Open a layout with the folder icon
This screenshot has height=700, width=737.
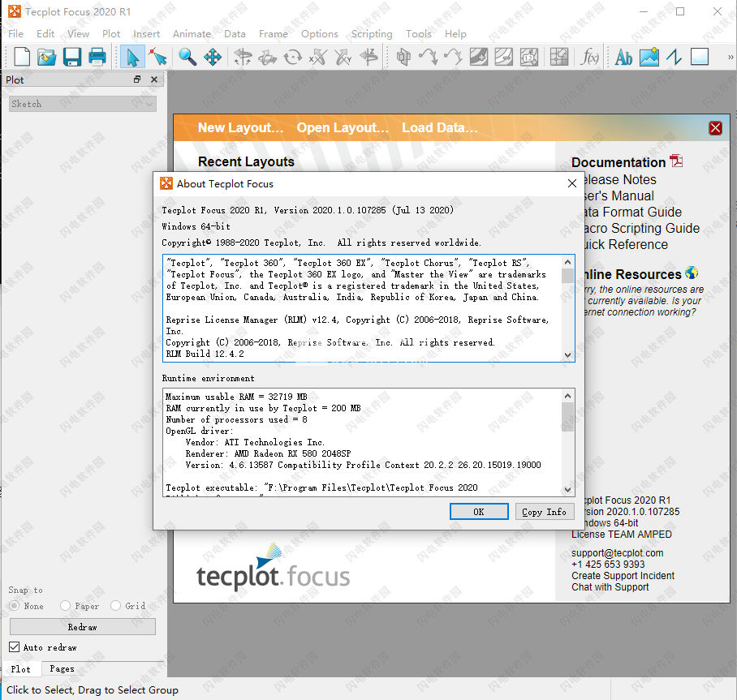pos(46,58)
